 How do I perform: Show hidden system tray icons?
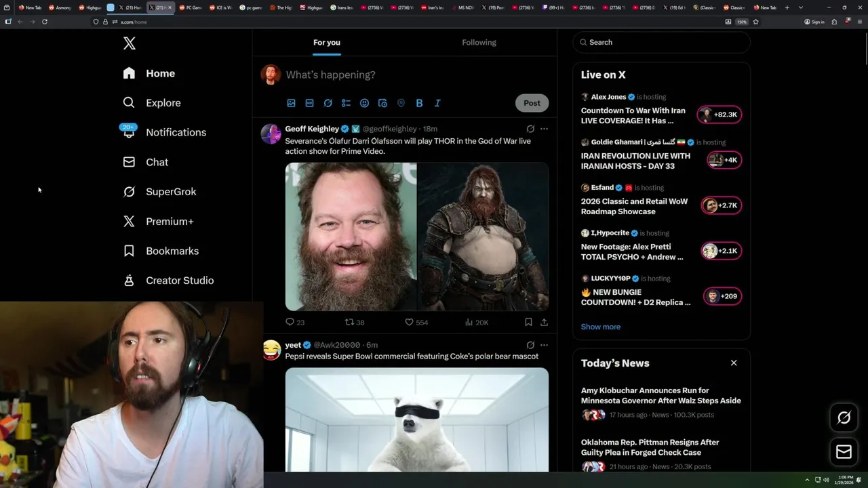click(807, 480)
